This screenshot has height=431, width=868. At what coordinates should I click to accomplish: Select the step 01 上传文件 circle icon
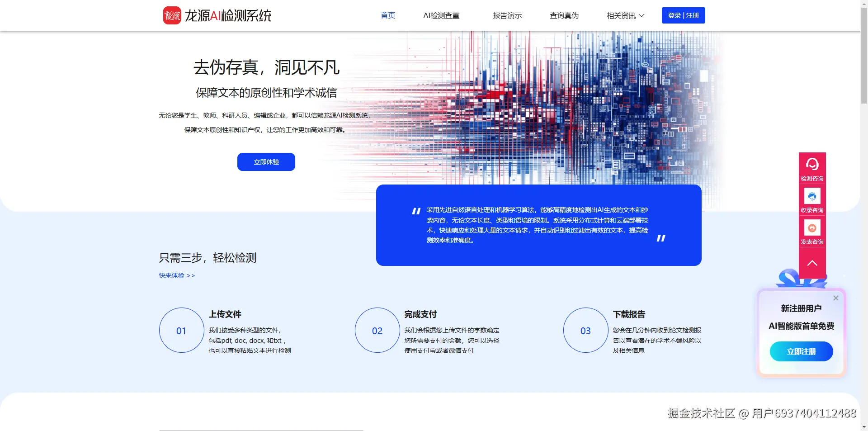tap(181, 330)
